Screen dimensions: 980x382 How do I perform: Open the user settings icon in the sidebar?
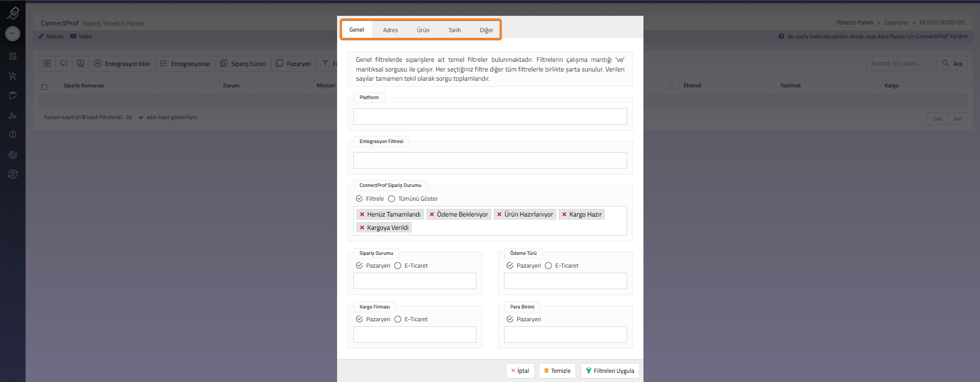[x=13, y=115]
